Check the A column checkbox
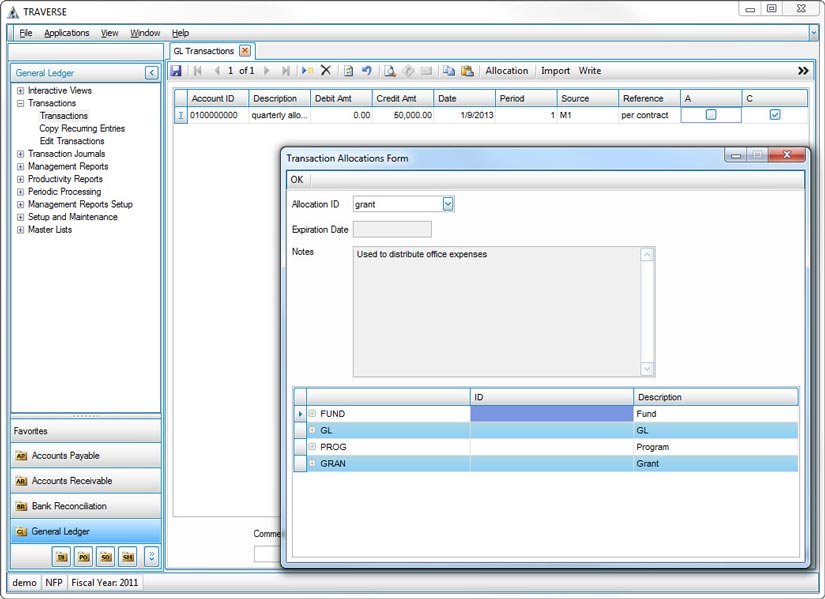 point(711,115)
